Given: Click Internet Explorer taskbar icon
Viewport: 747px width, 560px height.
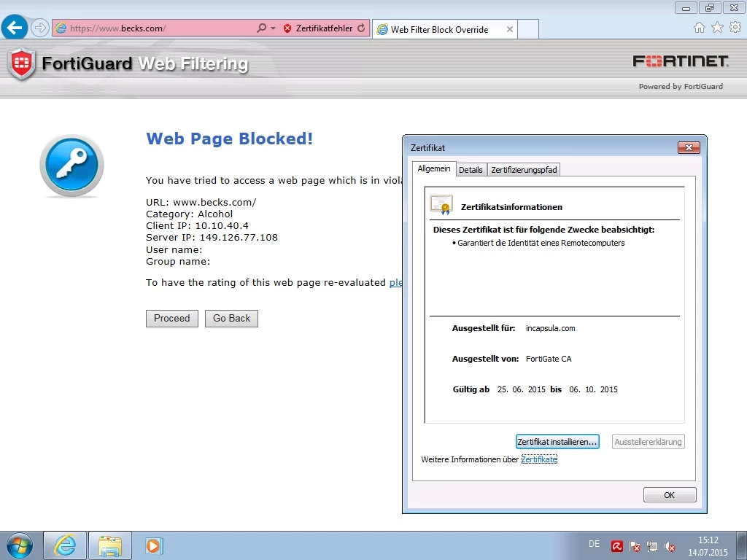Looking at the screenshot, I should coord(65,545).
